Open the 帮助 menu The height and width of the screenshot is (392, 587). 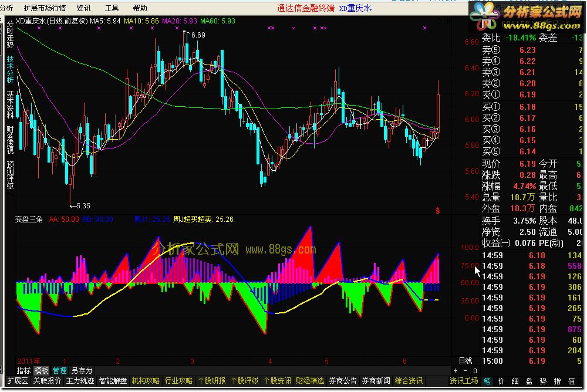pos(140,8)
